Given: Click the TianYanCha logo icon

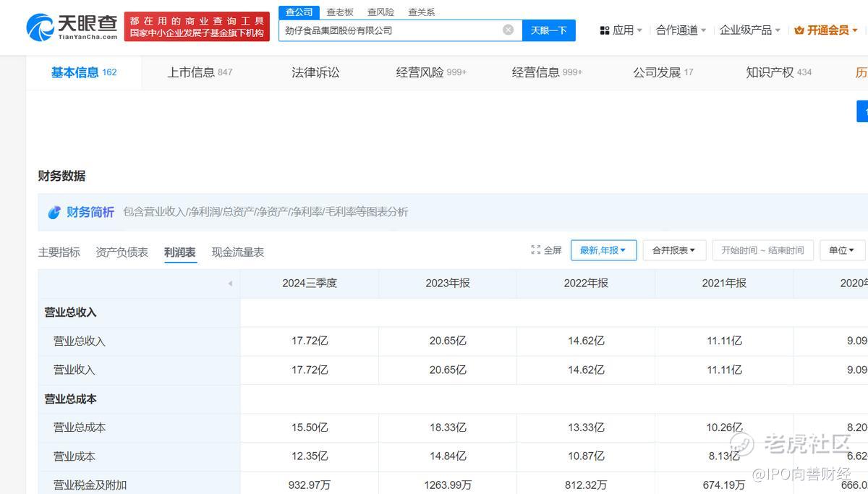Looking at the screenshot, I should (x=40, y=27).
